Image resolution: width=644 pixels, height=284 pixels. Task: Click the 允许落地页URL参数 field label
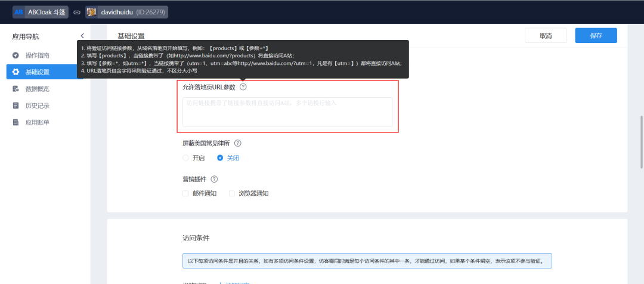pyautogui.click(x=209, y=87)
